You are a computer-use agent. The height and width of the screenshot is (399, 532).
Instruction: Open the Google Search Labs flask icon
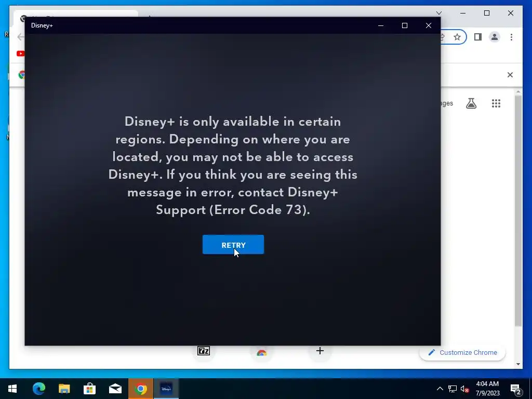coord(471,103)
